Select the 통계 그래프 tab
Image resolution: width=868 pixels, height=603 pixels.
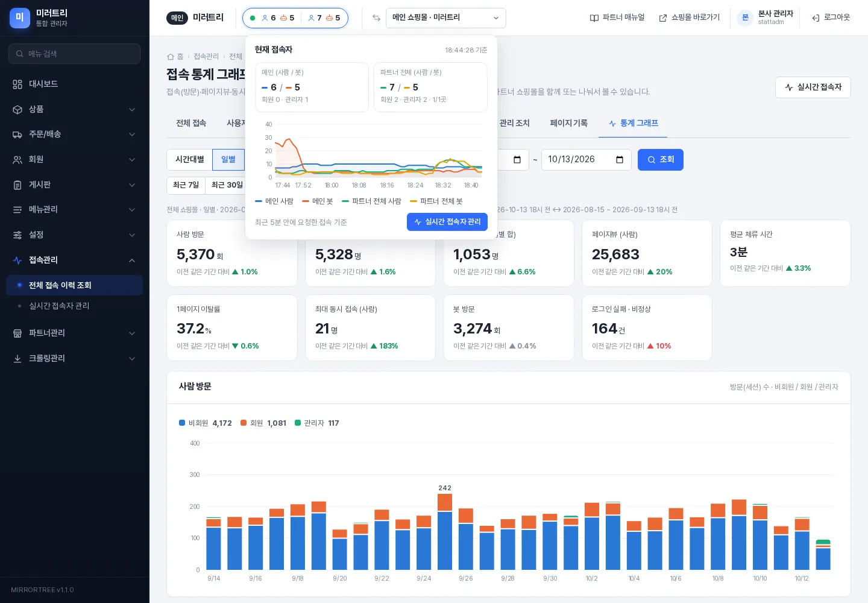[x=633, y=123]
